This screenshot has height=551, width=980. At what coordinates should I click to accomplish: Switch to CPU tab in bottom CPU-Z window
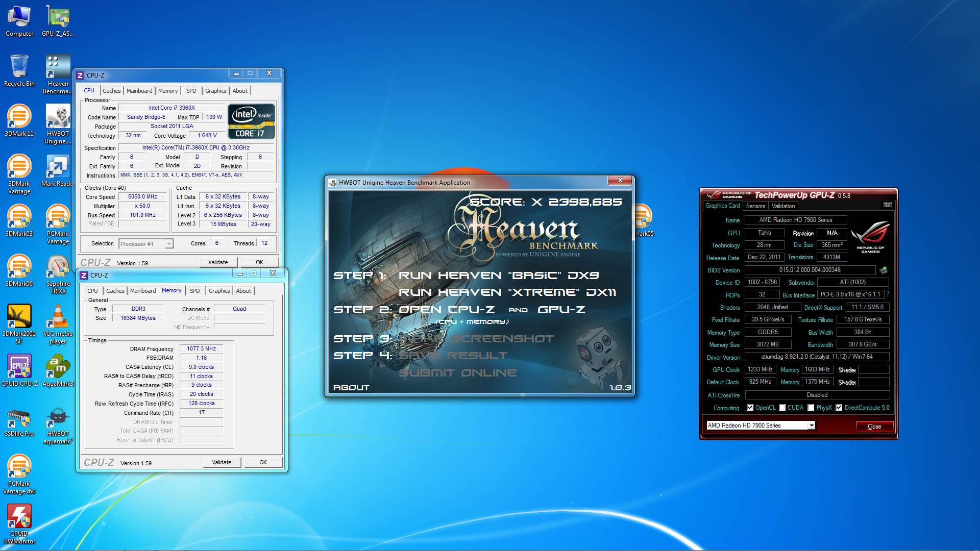(92, 291)
